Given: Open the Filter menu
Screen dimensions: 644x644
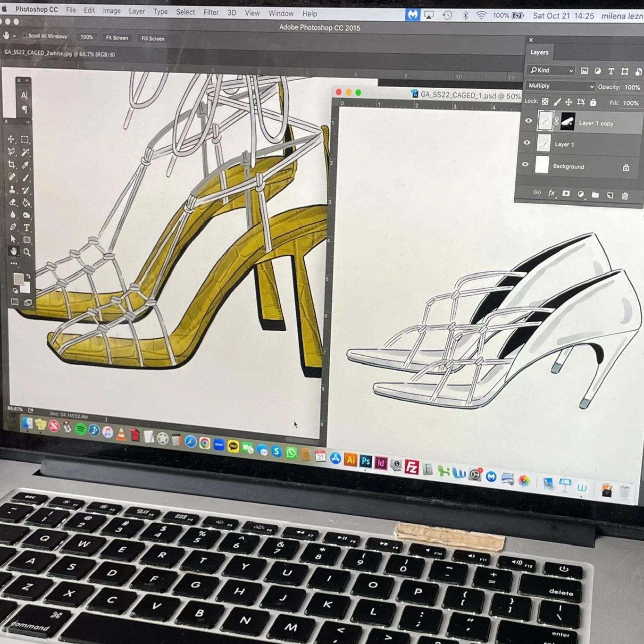Looking at the screenshot, I should click(211, 13).
